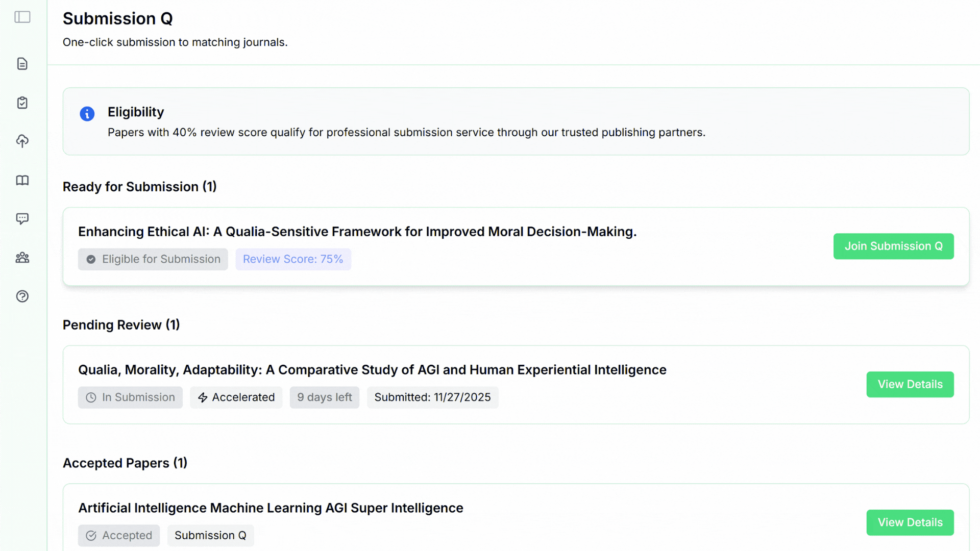View details of Qualia, Morality paper
980x551 pixels.
[910, 385]
